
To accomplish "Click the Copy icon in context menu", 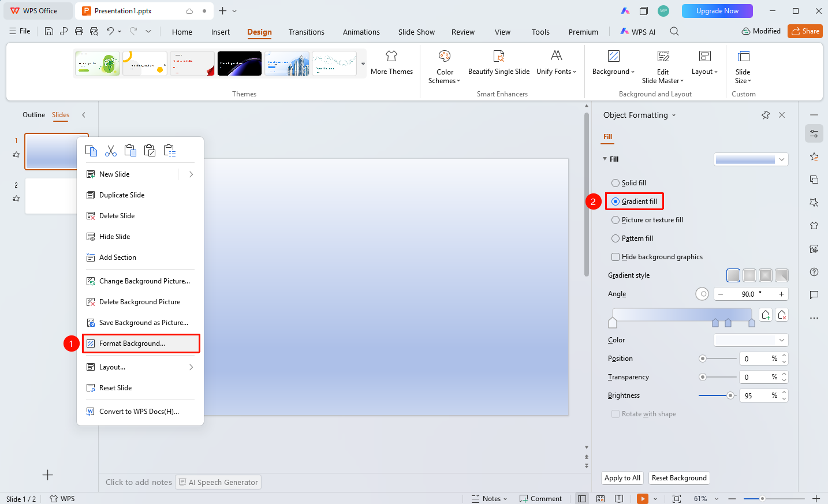I will (91, 151).
